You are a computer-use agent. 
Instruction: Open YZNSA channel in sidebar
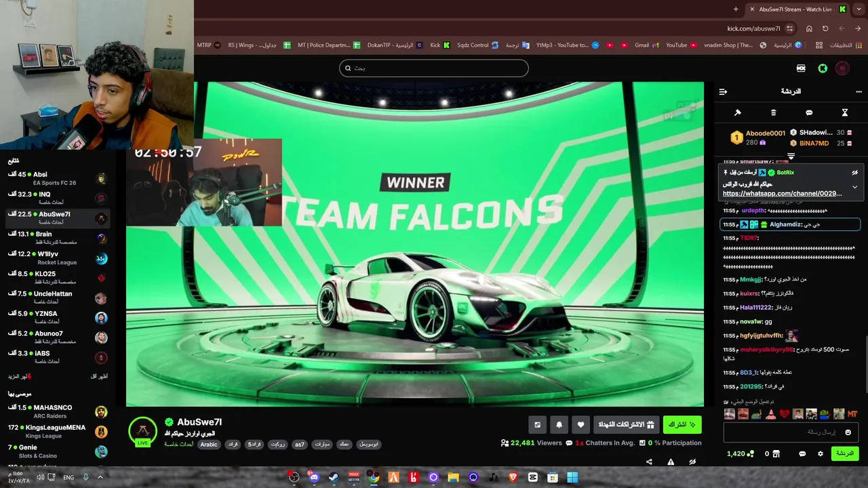pos(58,317)
